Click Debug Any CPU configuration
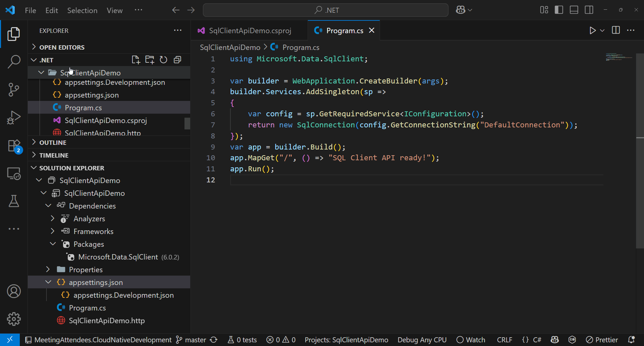644x346 pixels. click(422, 340)
